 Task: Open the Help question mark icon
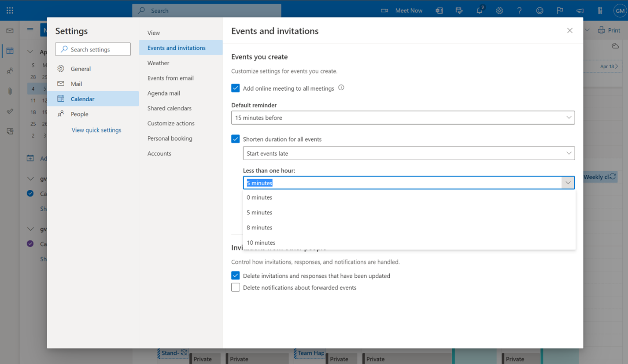[x=519, y=10]
